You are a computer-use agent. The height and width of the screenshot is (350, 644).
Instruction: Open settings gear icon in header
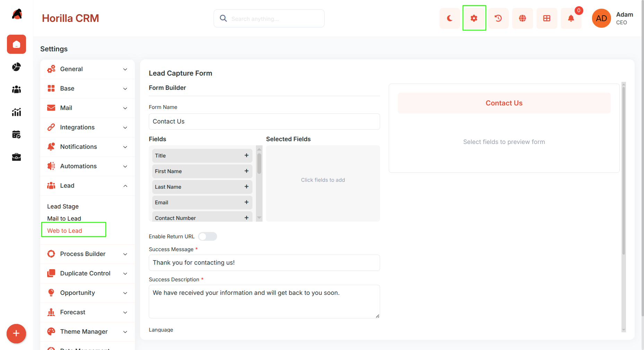click(474, 18)
